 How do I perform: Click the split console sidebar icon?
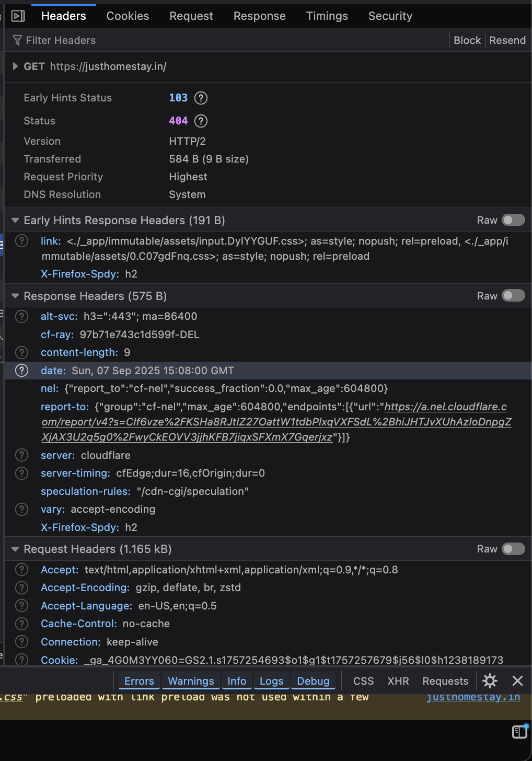tap(519, 732)
